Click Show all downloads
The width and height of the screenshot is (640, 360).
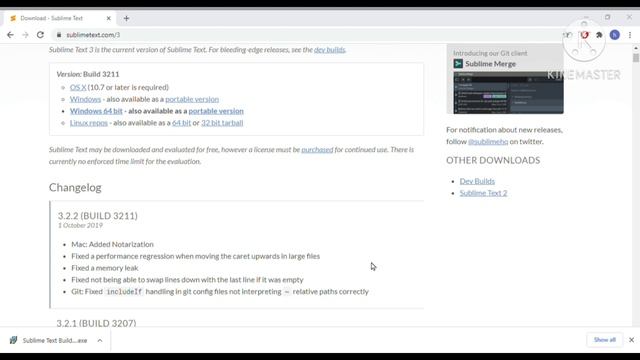604,340
